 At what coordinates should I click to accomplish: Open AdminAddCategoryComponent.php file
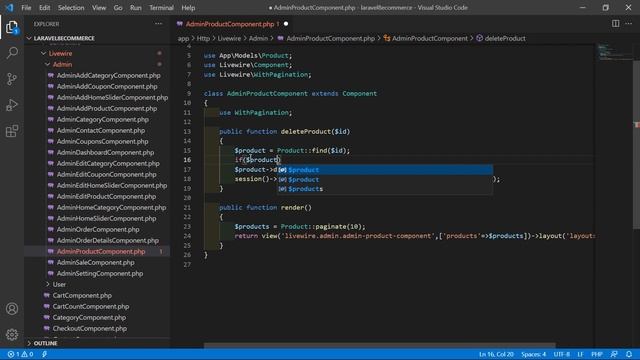click(108, 76)
